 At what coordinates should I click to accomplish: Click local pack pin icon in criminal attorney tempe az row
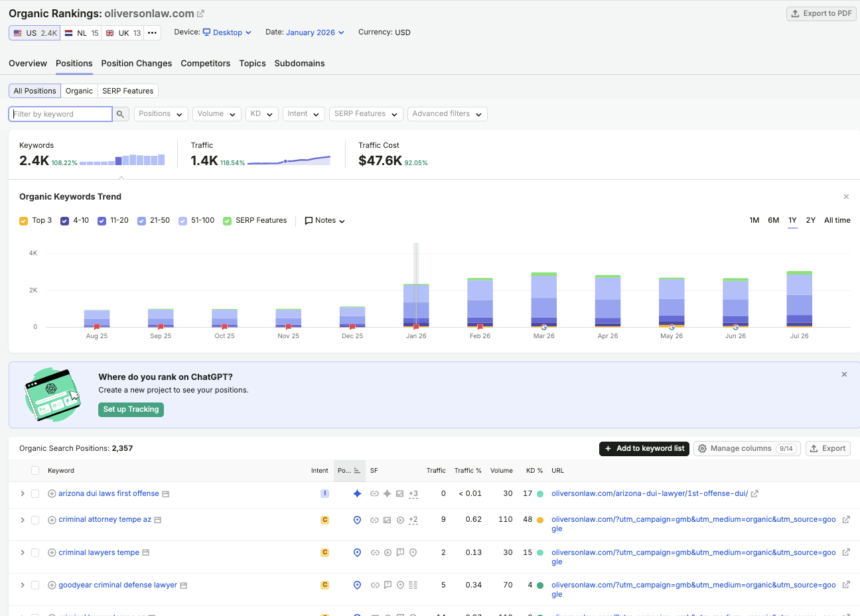[x=357, y=520]
